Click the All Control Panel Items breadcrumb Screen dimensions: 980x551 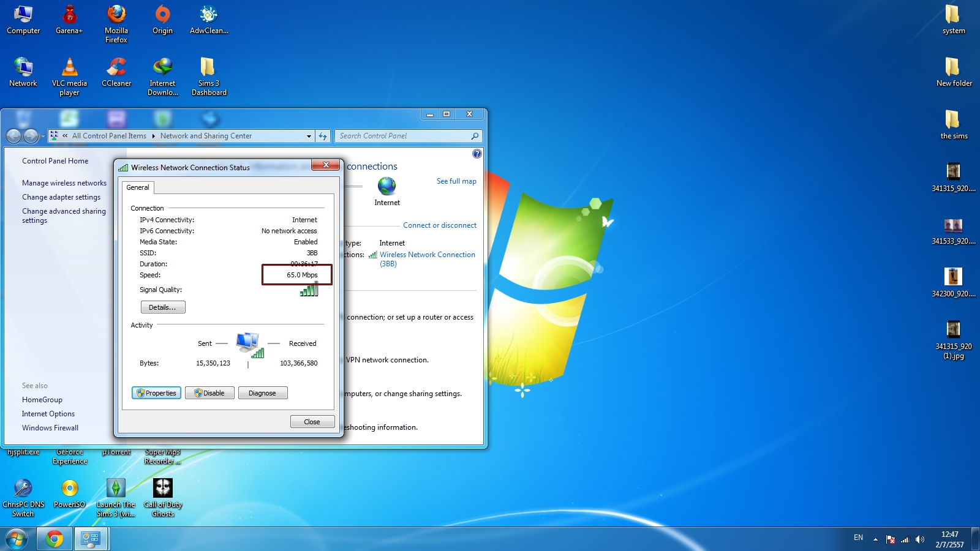(x=109, y=136)
